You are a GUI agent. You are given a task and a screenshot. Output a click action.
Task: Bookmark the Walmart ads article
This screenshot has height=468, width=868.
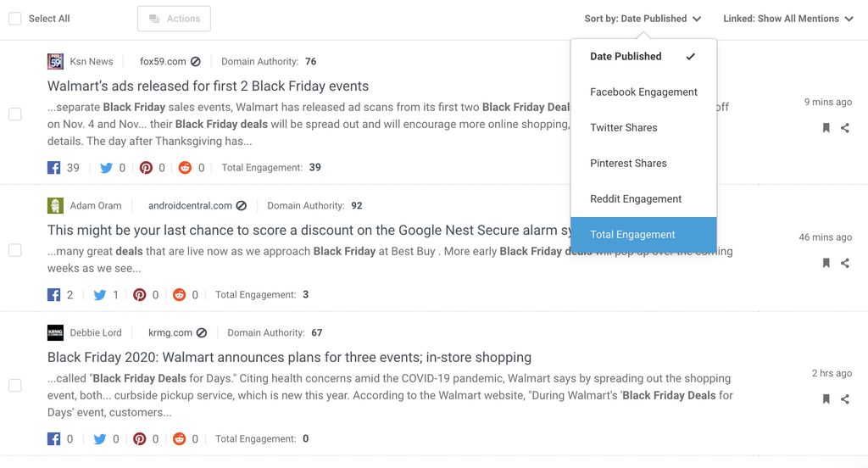pyautogui.click(x=826, y=128)
